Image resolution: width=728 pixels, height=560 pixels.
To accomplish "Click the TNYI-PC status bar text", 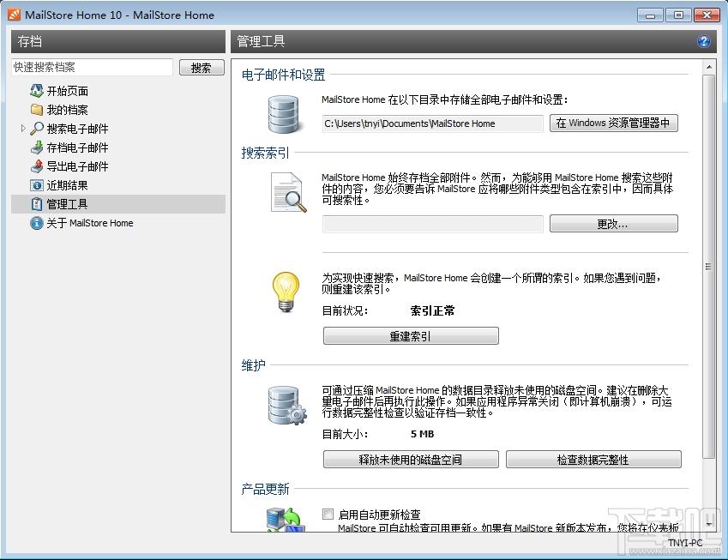I will [685, 543].
